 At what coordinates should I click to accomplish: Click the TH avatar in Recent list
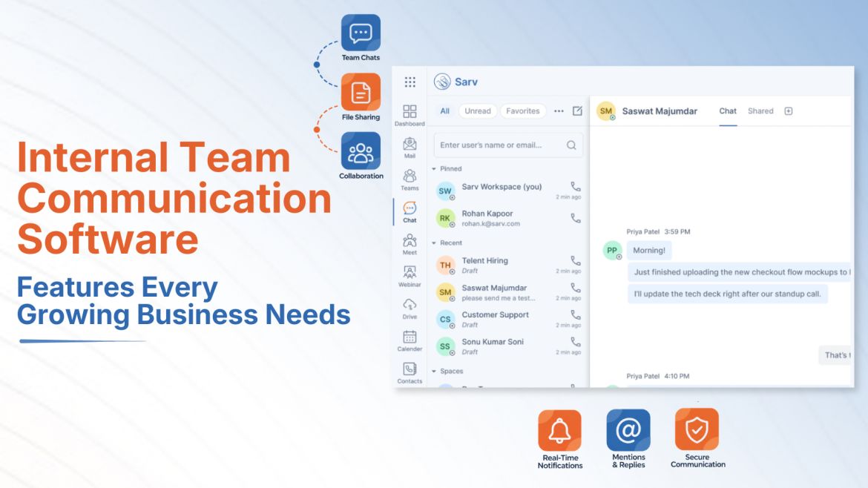click(x=445, y=265)
